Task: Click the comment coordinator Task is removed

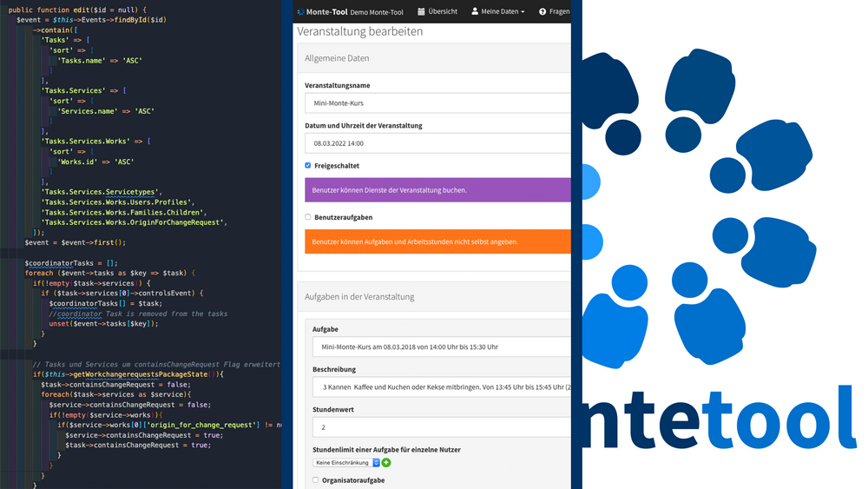Action: [138, 314]
